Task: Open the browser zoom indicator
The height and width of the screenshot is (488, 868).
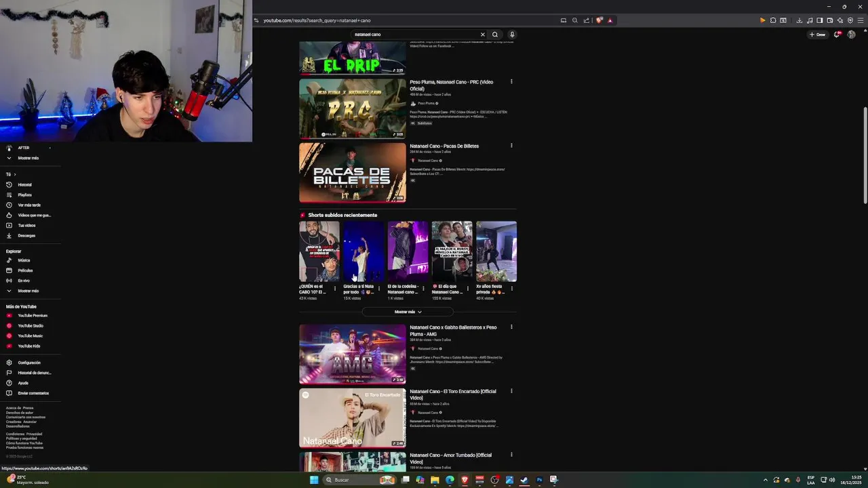Action: pos(575,20)
